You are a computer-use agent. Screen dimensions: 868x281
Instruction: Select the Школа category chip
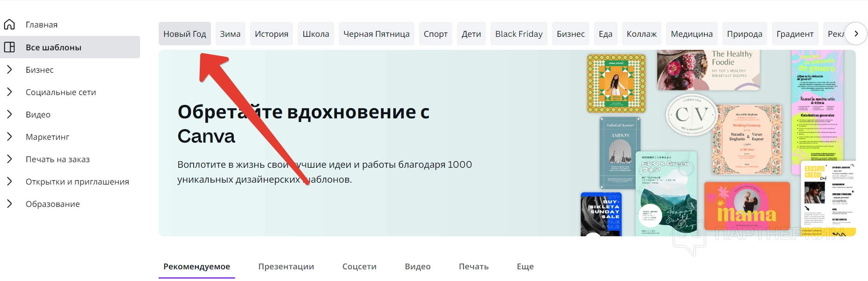(x=316, y=34)
